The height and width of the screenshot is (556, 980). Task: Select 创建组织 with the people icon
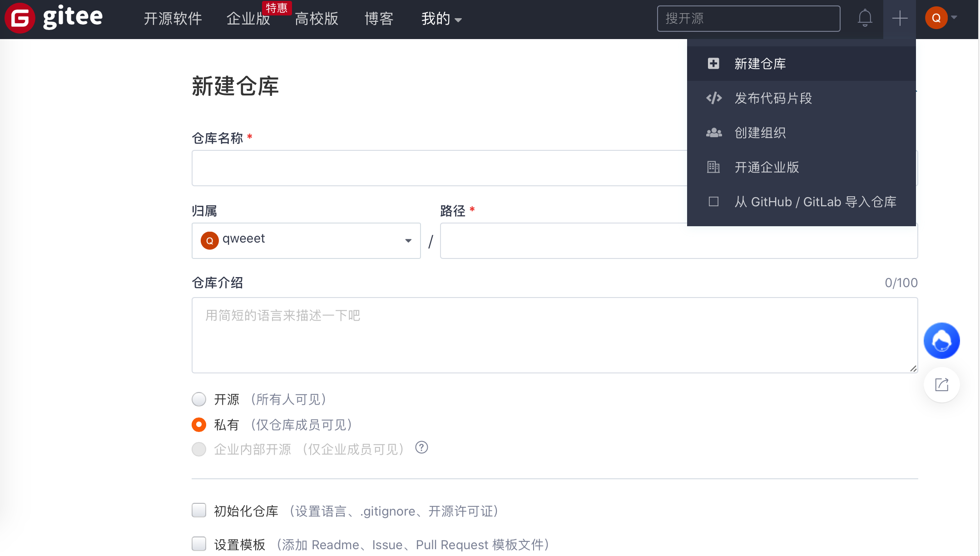pyautogui.click(x=761, y=133)
